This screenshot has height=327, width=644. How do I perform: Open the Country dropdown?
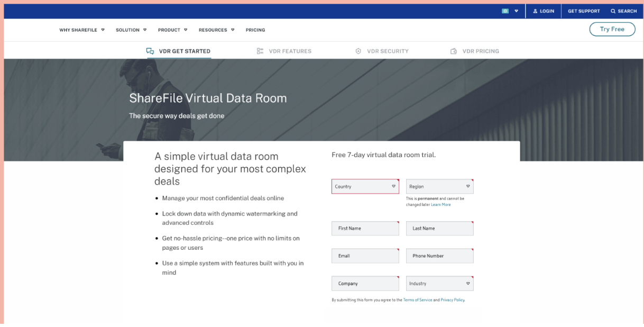(365, 186)
